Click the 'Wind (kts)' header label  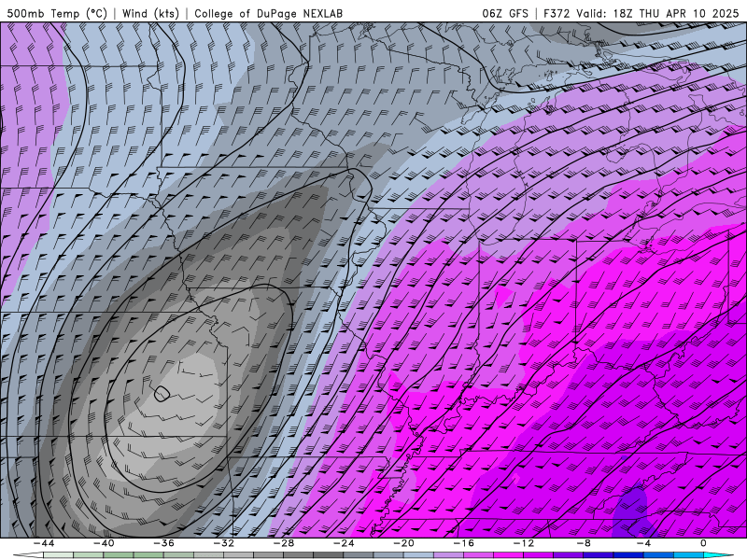pos(150,13)
